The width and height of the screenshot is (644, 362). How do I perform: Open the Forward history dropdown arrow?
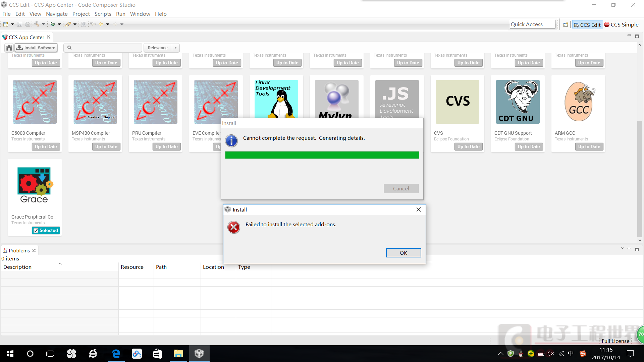122,24
